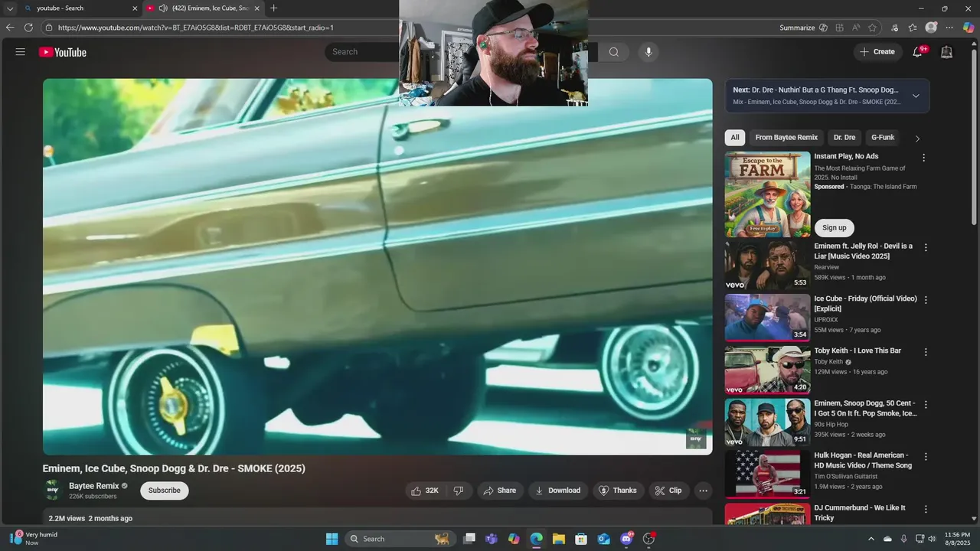The width and height of the screenshot is (980, 551).
Task: View site information lock icon
Action: (x=48, y=28)
